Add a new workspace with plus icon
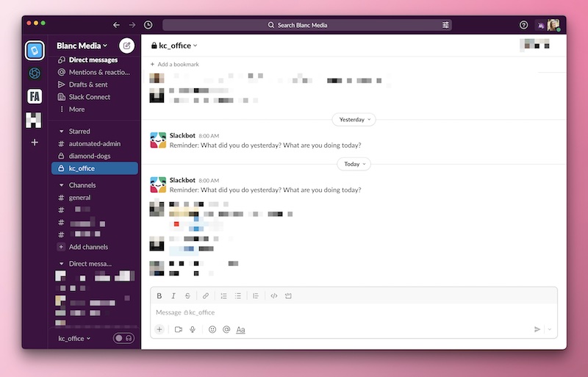Viewport: 588px width, 377px height. pos(35,143)
